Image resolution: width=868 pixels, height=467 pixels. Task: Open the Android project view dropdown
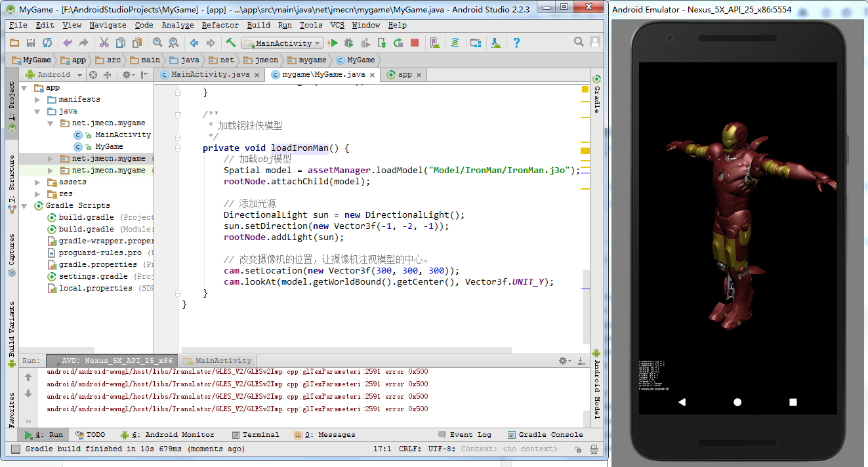coord(54,75)
